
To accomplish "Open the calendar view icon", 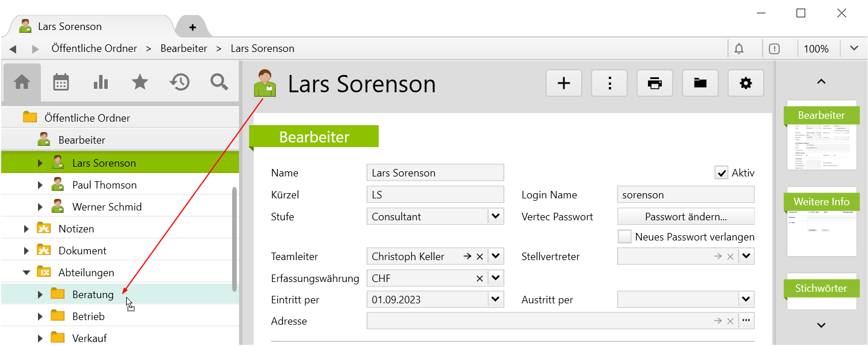I will point(61,82).
